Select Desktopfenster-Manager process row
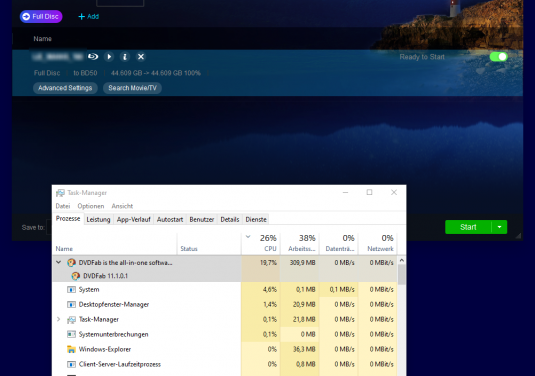The width and height of the screenshot is (535, 376). pyautogui.click(x=225, y=304)
